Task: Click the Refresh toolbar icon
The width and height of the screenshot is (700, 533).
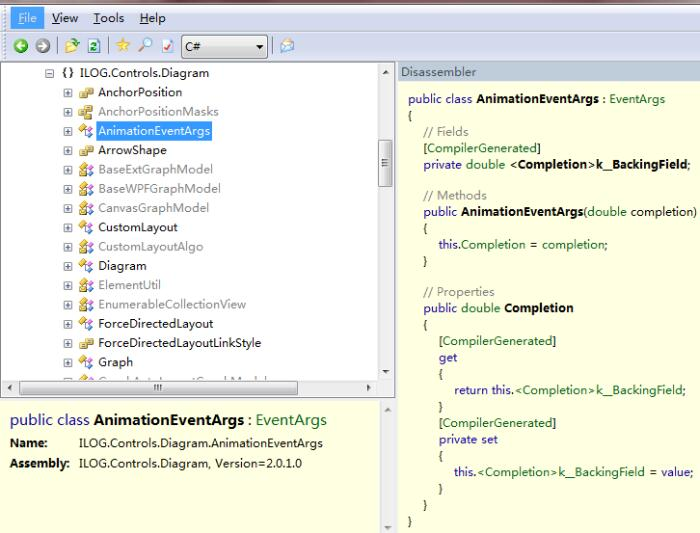Action: click(92, 46)
